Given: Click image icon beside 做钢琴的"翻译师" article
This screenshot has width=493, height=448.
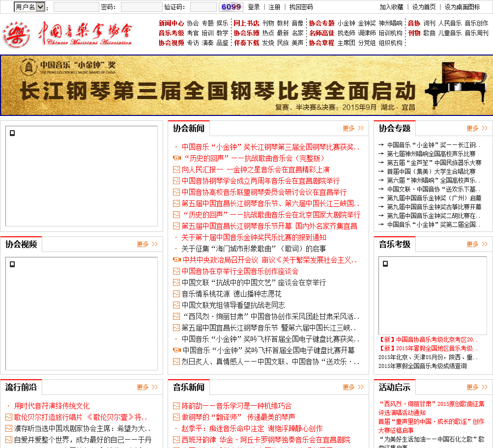Looking at the screenshot, I should pos(176,417).
